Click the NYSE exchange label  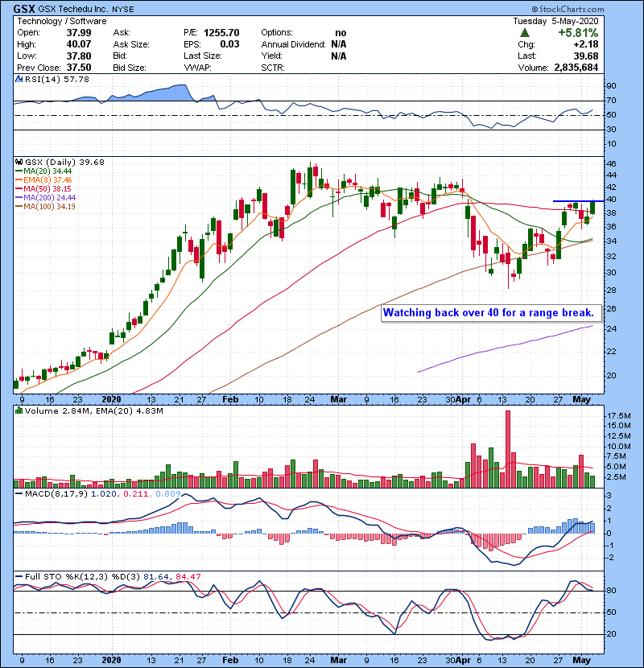(123, 10)
